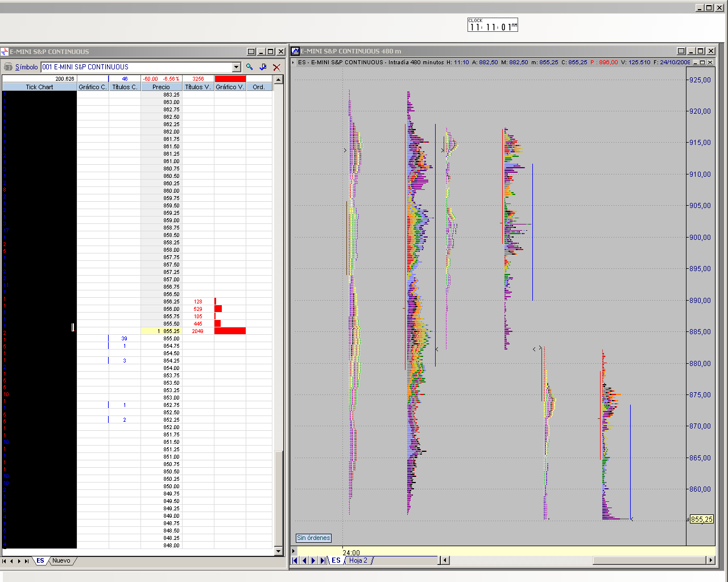This screenshot has height=582, width=728.
Task: Click the red X delete icon
Action: click(x=277, y=67)
